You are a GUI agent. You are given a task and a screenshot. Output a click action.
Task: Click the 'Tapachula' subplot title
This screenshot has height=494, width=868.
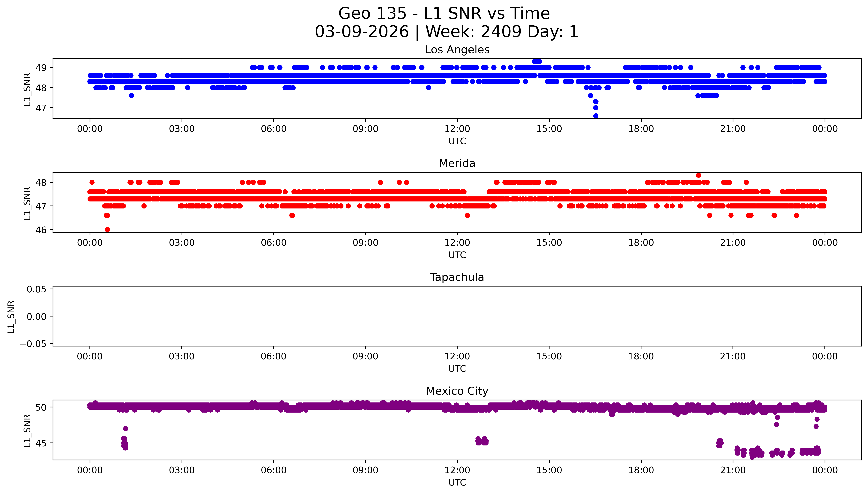[457, 277]
